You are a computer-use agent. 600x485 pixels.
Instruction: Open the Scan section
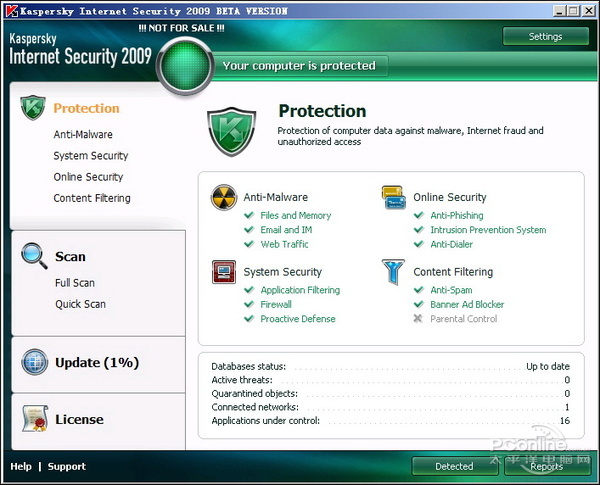[70, 256]
